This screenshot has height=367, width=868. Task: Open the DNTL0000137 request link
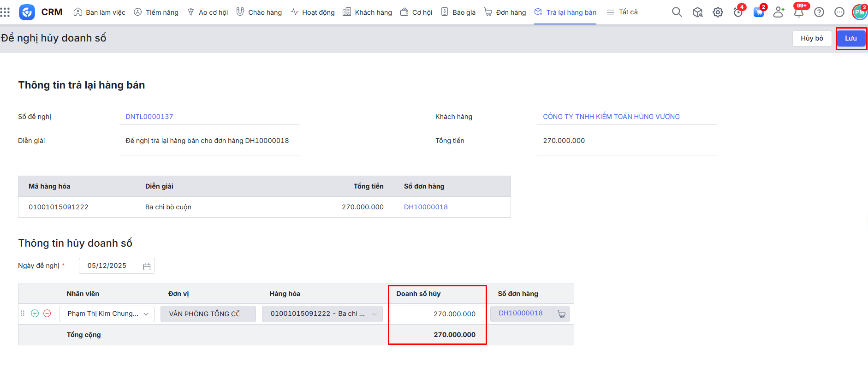149,117
